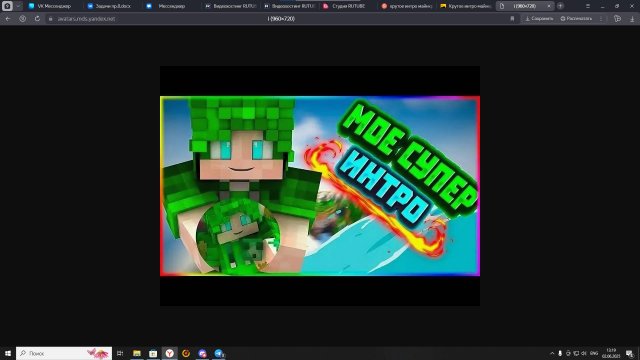The width and height of the screenshot is (640, 360).
Task: Open Microsoft Store from the taskbar
Action: [x=153, y=353]
